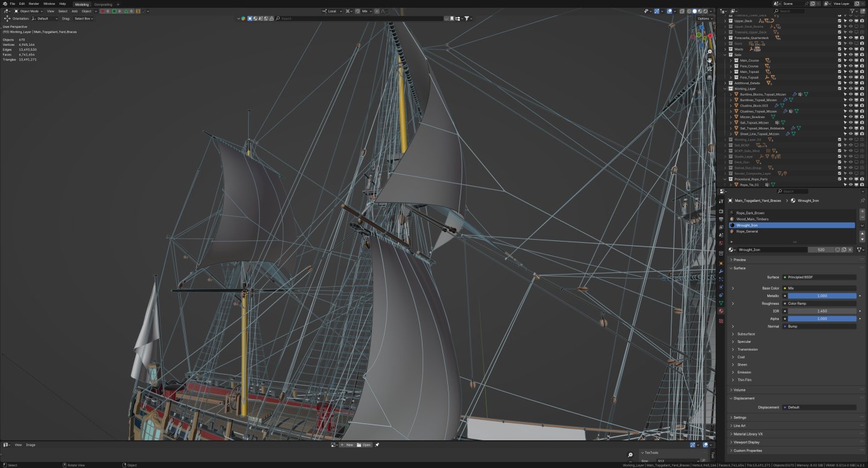
Task: Click the Outliner display mode icon
Action: click(x=734, y=11)
